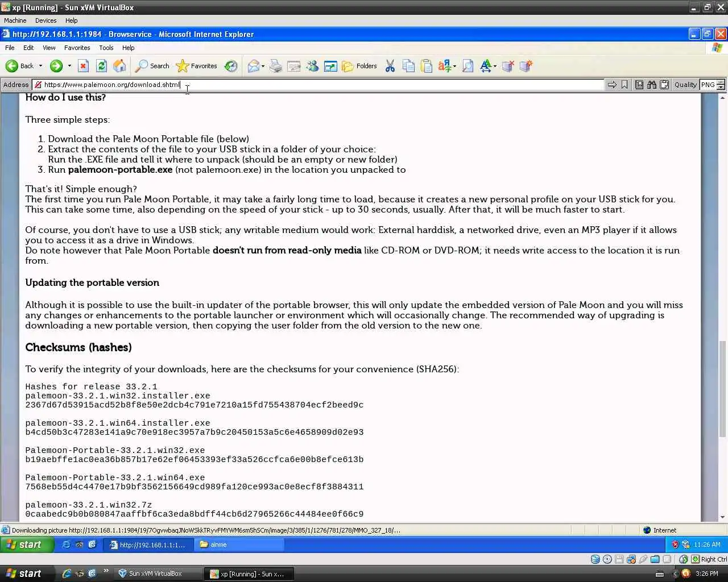
Task: Click the Internet security zone indicator
Action: [660, 530]
